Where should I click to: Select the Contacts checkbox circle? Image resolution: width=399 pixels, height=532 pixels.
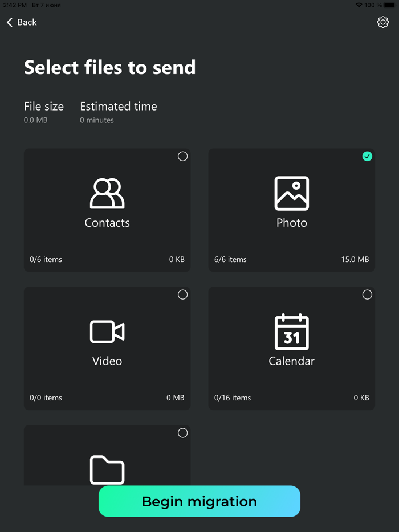click(183, 157)
